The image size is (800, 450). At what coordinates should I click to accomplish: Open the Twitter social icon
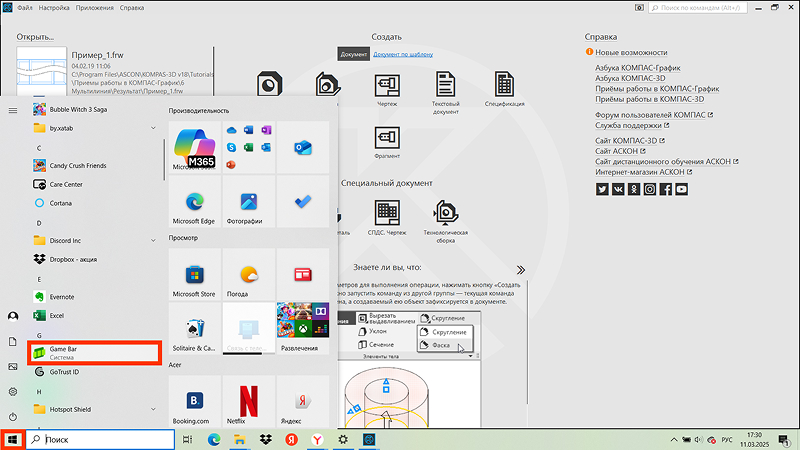(x=602, y=189)
